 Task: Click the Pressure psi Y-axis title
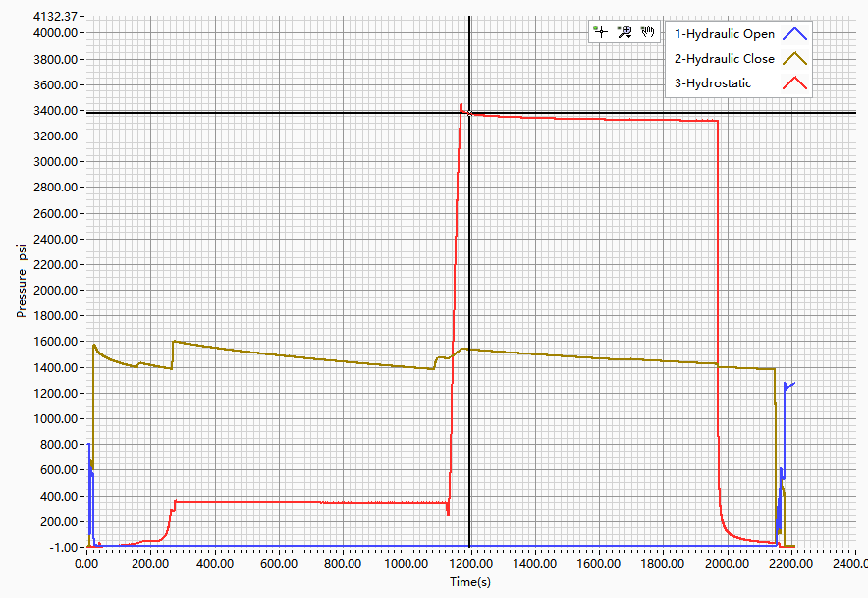tap(21, 280)
